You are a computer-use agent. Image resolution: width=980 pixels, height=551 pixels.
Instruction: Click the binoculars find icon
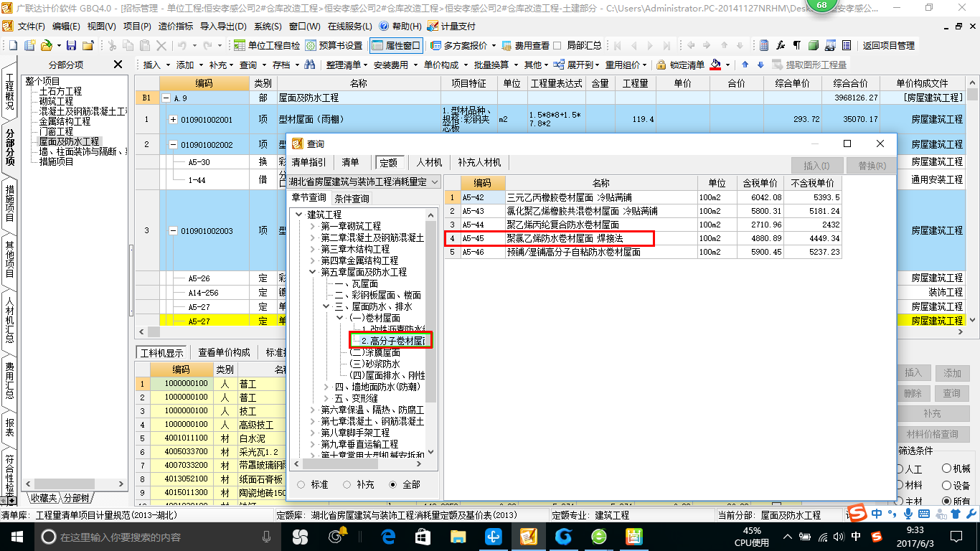[309, 65]
